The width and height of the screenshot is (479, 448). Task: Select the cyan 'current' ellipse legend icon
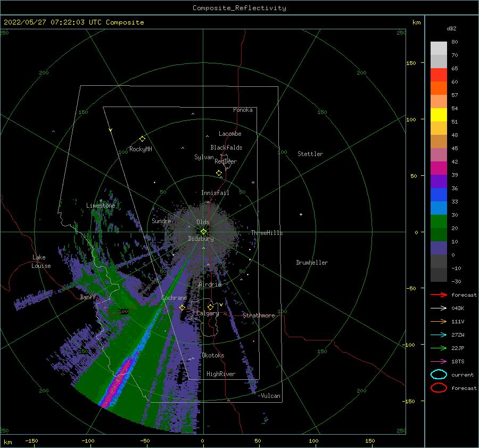(439, 374)
